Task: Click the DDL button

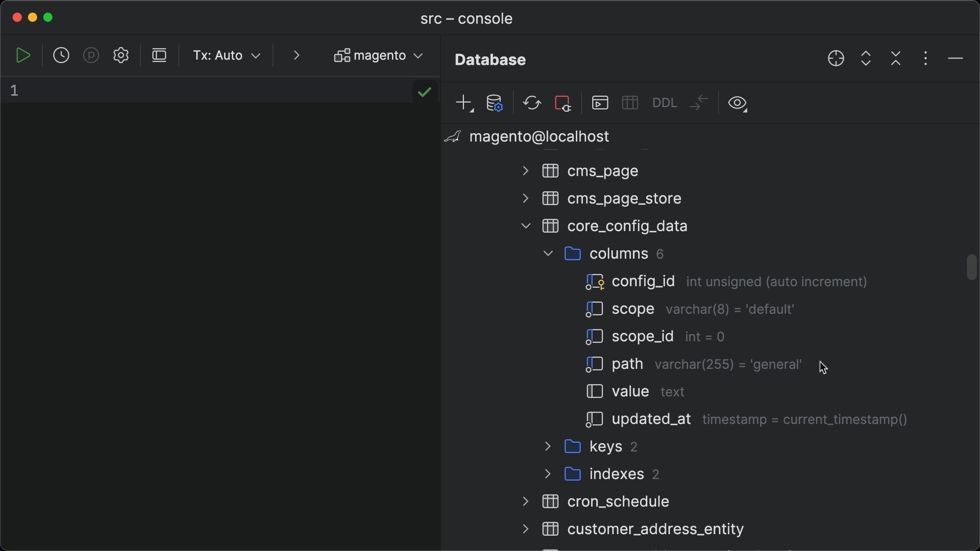Action: click(x=665, y=103)
